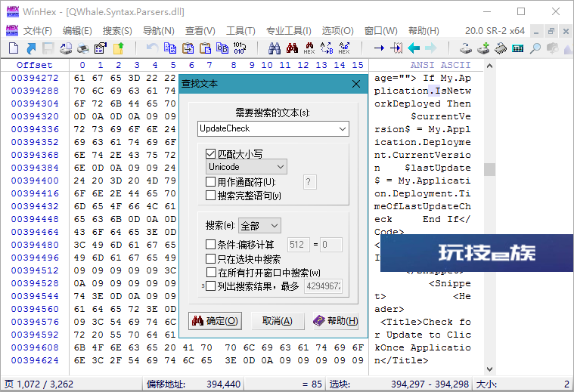
Task: Open the 导航(N) menu
Action: tap(159, 31)
